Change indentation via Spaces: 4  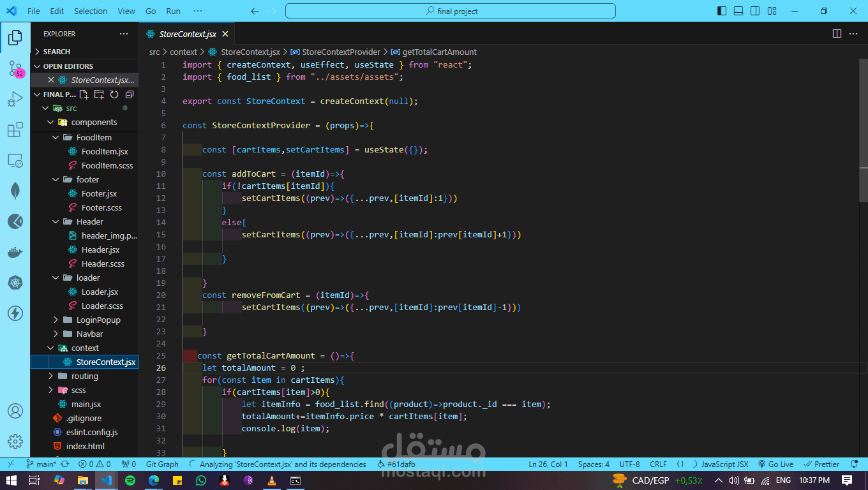[x=594, y=464]
